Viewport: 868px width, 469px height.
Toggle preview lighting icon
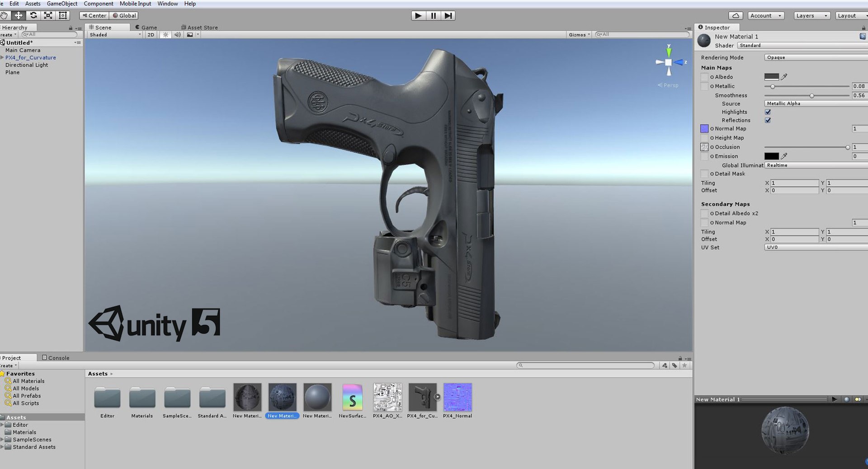click(x=857, y=399)
